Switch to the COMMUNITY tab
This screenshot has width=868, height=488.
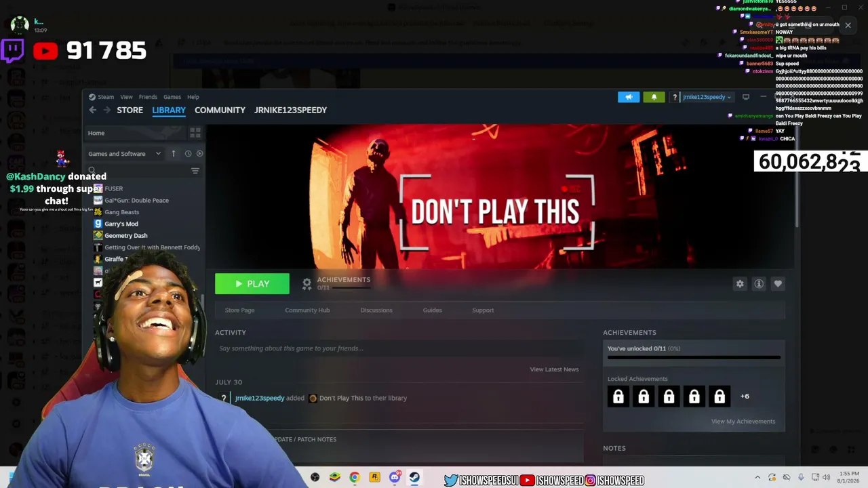pyautogui.click(x=220, y=110)
